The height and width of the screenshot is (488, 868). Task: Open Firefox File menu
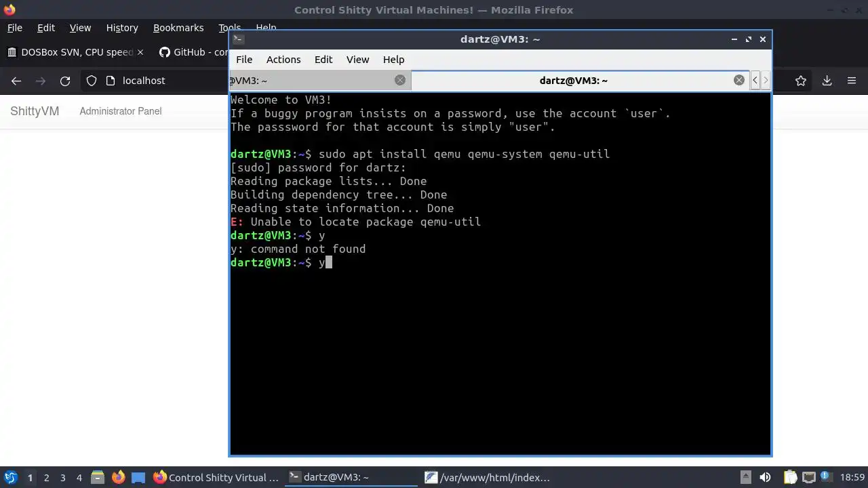click(14, 28)
